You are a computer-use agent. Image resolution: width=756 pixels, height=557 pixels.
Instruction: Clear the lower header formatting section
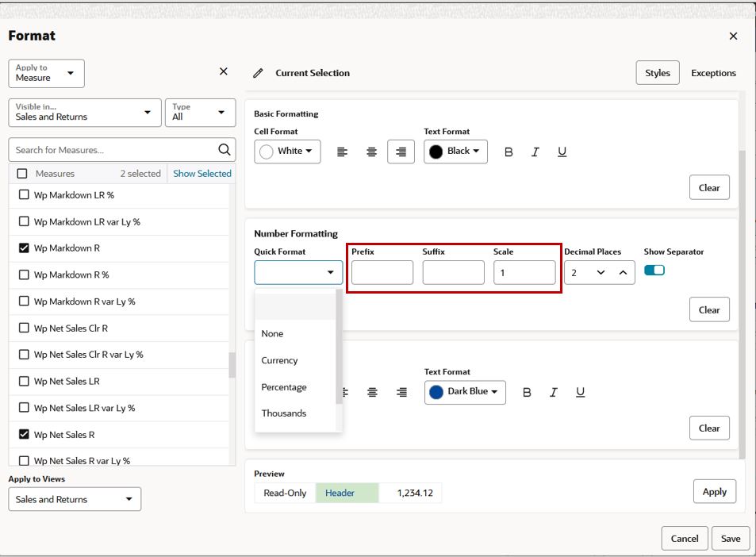pos(709,428)
